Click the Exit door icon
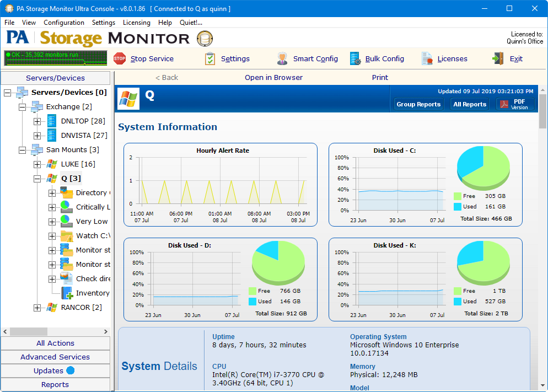 [x=498, y=58]
